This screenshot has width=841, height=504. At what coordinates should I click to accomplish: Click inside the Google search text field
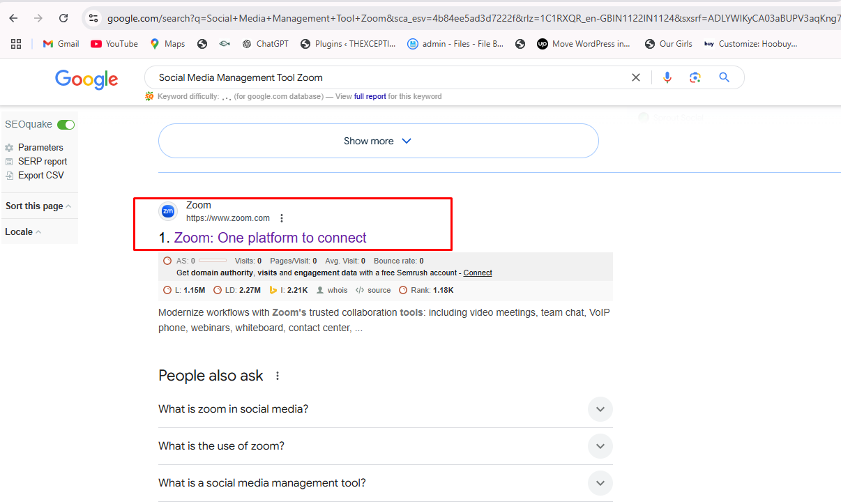(x=384, y=77)
